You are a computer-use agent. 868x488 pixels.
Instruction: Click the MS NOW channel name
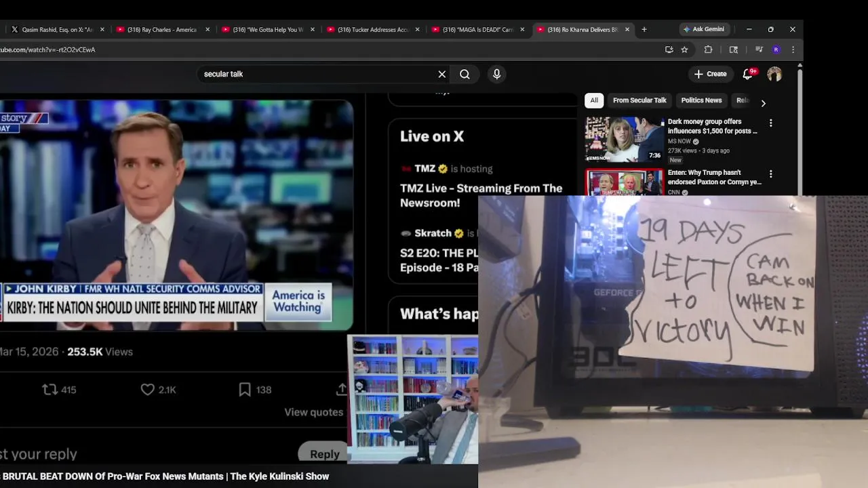point(679,142)
